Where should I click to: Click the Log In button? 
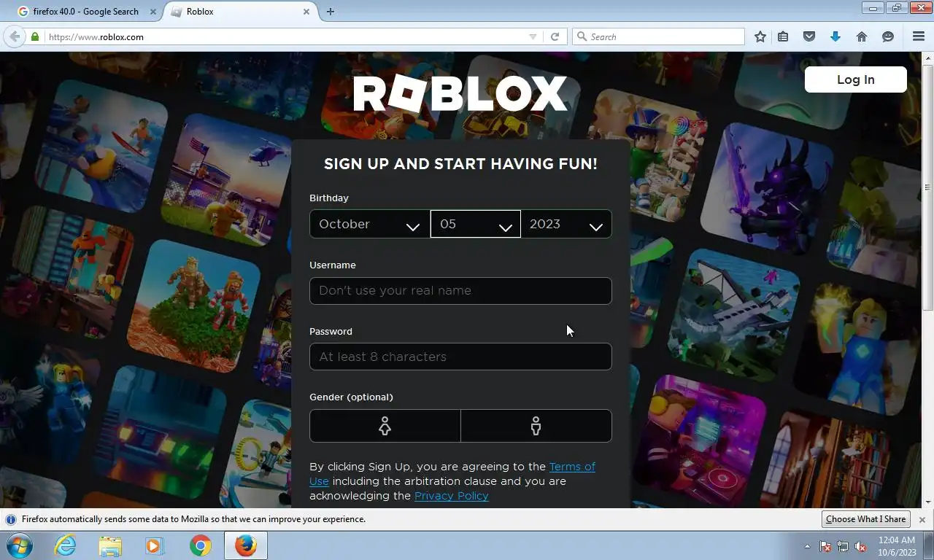pos(856,79)
